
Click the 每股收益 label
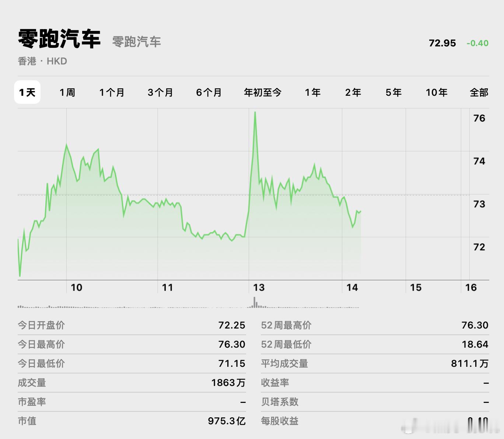coord(280,421)
